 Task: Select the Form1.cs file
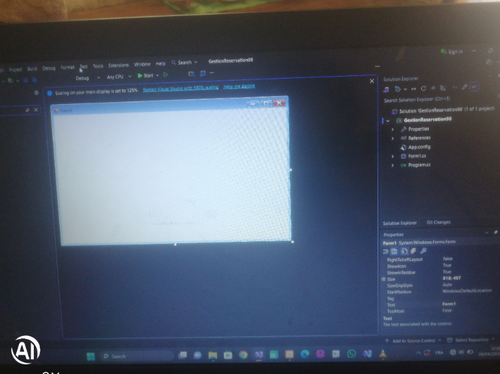click(x=413, y=156)
